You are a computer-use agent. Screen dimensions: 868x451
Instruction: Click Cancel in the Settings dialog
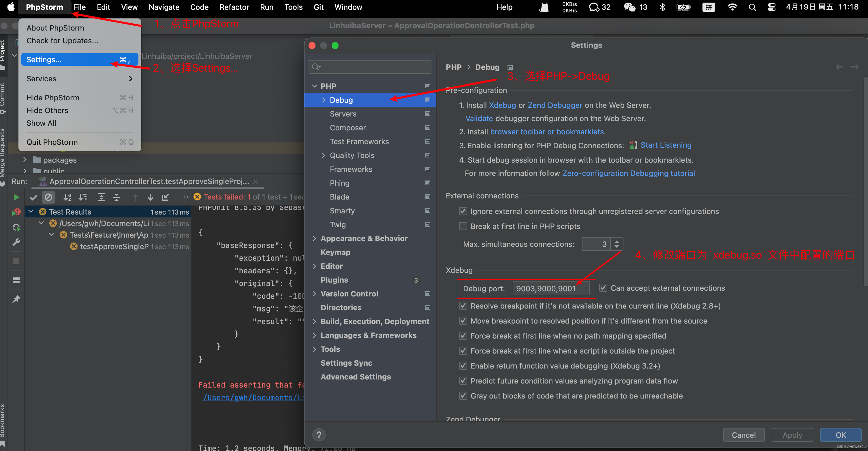(x=743, y=435)
